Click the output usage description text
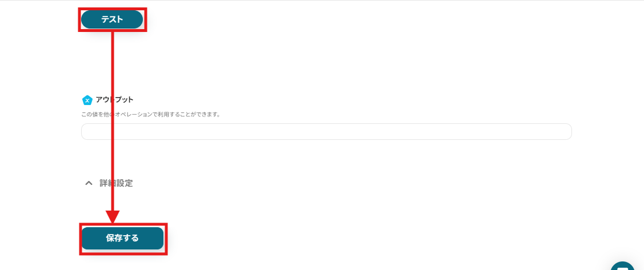The height and width of the screenshot is (270, 644). coord(151,115)
